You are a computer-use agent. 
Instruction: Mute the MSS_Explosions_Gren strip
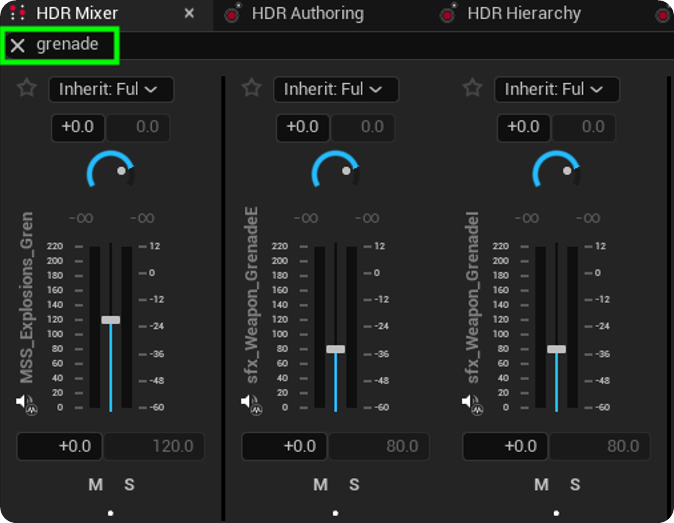pos(95,485)
